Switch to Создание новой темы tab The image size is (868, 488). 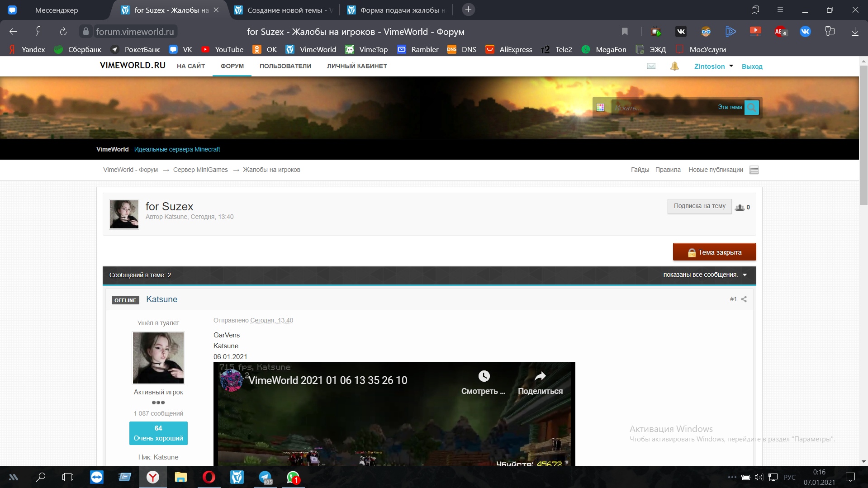283,10
